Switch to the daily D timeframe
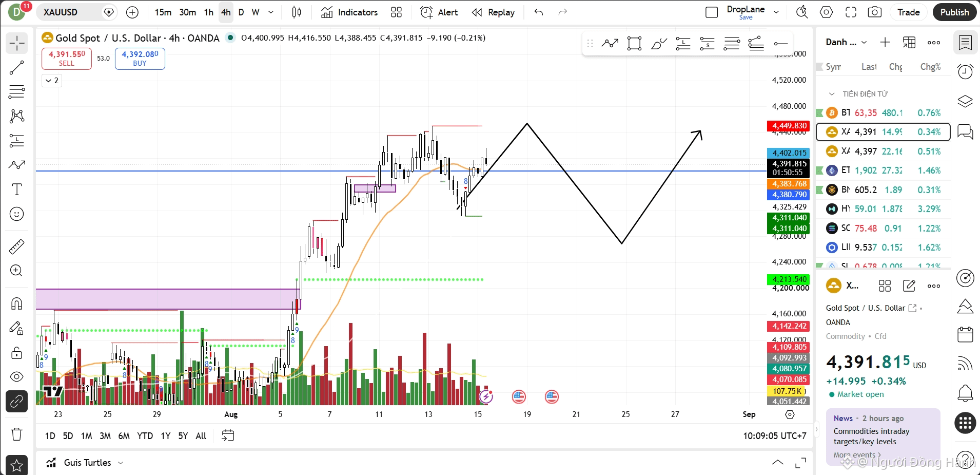The image size is (980, 475). (x=241, y=12)
